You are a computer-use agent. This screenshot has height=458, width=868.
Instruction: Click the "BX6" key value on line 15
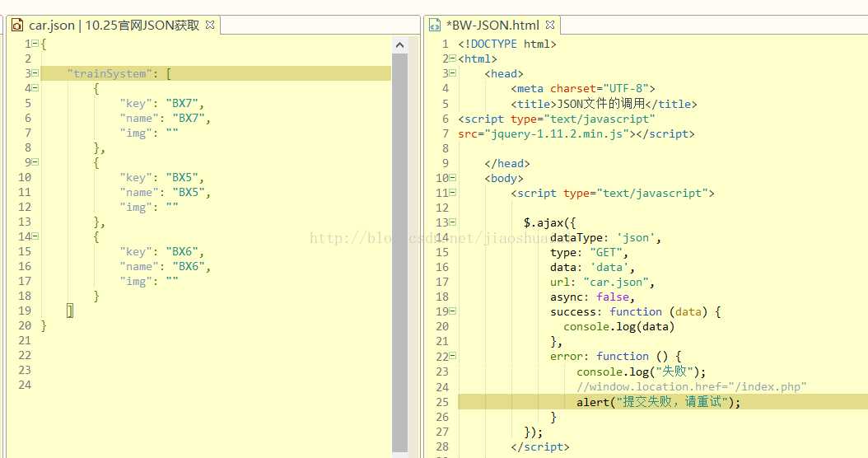181,251
